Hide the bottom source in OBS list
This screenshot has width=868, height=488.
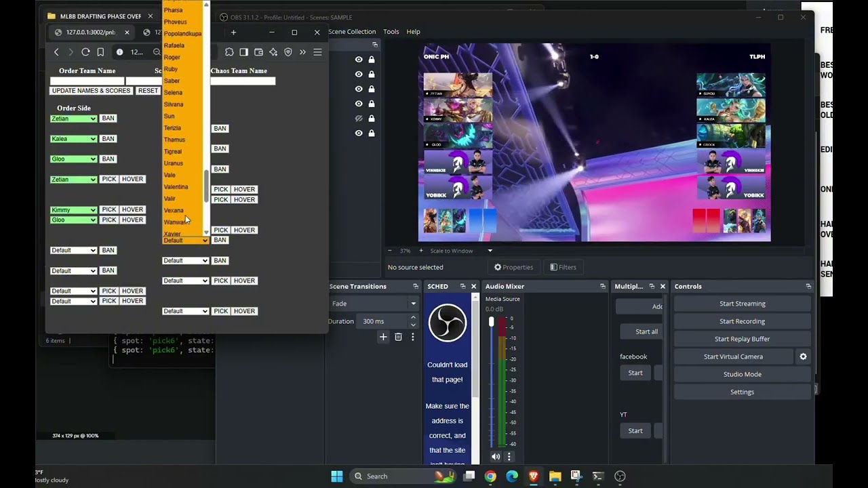pos(359,134)
